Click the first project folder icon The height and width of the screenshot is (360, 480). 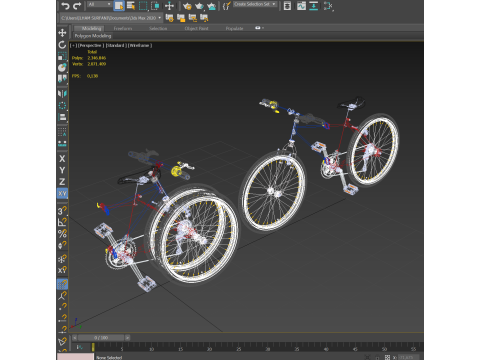tap(170, 18)
